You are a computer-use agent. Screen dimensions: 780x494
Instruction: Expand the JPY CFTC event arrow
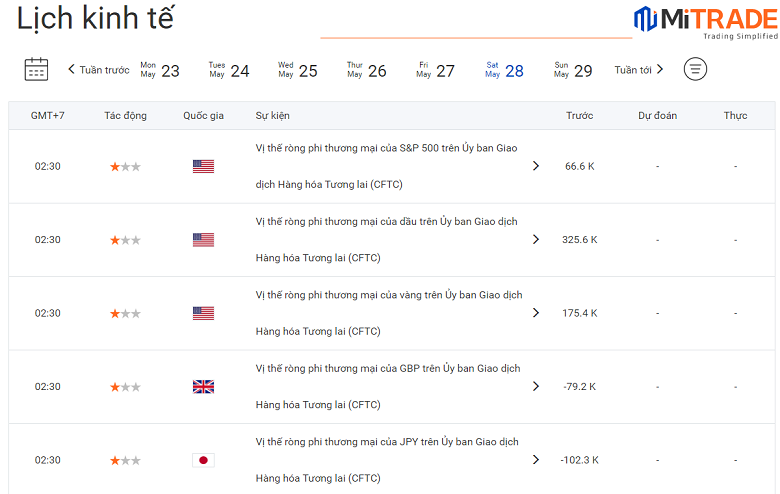click(x=535, y=460)
